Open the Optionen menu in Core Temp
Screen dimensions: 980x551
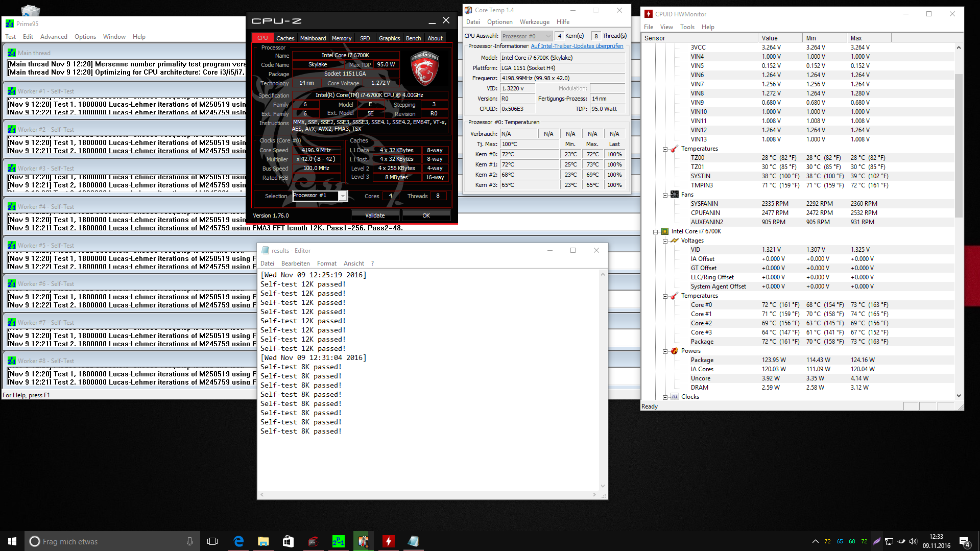point(499,22)
